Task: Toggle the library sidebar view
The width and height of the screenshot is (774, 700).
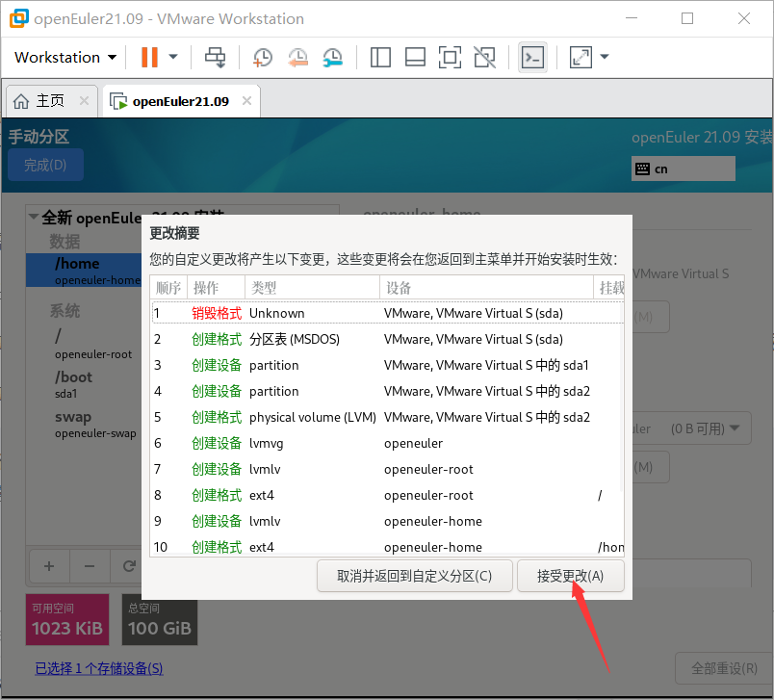Action: point(380,57)
